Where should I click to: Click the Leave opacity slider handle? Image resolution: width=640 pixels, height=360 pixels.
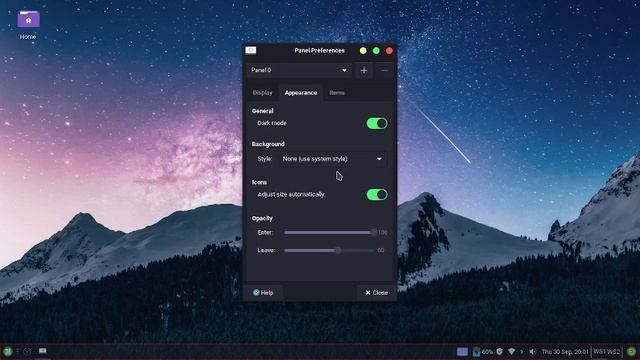coord(338,250)
